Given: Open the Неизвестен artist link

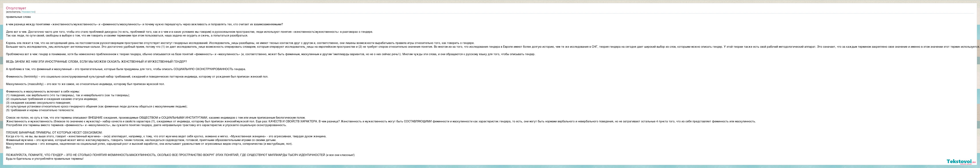Looking at the screenshot, I should [x=28, y=12].
